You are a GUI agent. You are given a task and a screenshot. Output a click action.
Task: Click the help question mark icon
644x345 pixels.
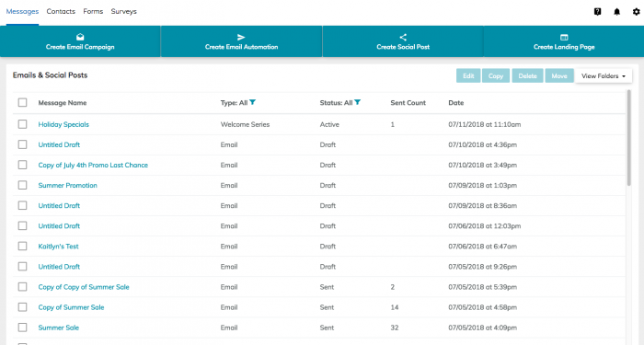[598, 11]
